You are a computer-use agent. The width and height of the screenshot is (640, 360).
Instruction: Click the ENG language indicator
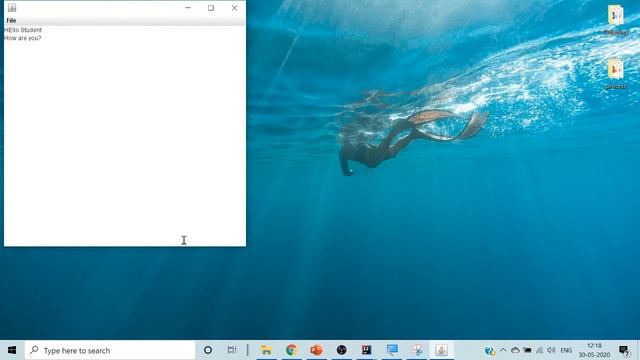(x=566, y=350)
